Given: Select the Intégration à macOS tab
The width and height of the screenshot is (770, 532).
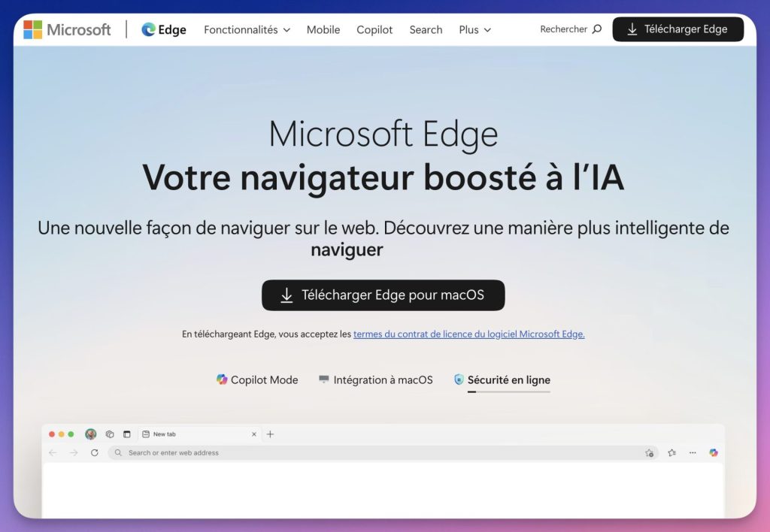Looking at the screenshot, I should [376, 380].
